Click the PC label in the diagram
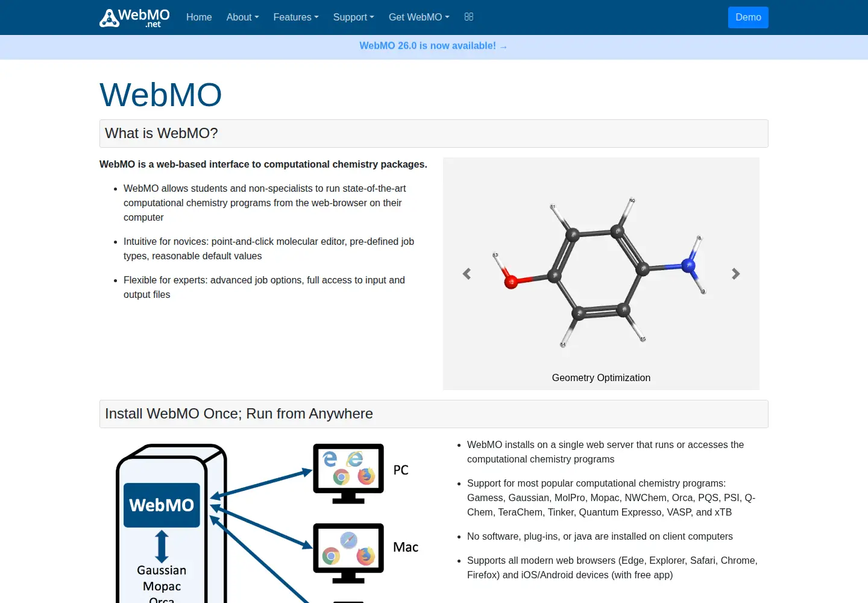This screenshot has height=603, width=868. tap(401, 470)
